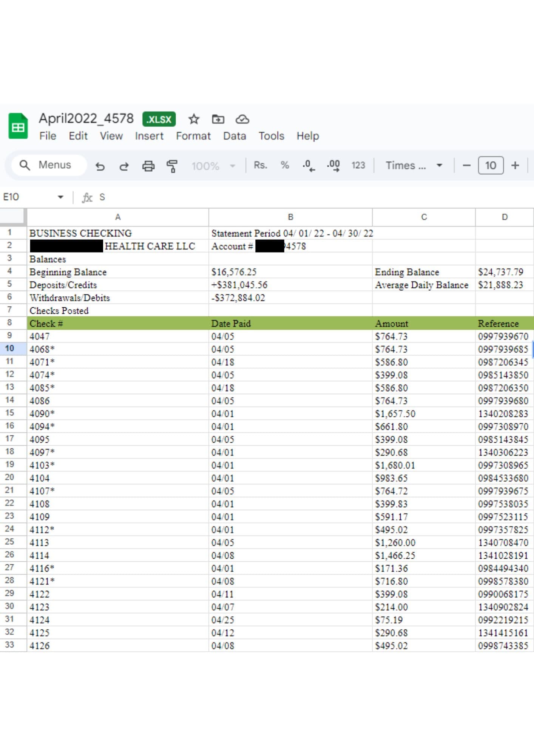Click the undo arrow

tap(100, 166)
